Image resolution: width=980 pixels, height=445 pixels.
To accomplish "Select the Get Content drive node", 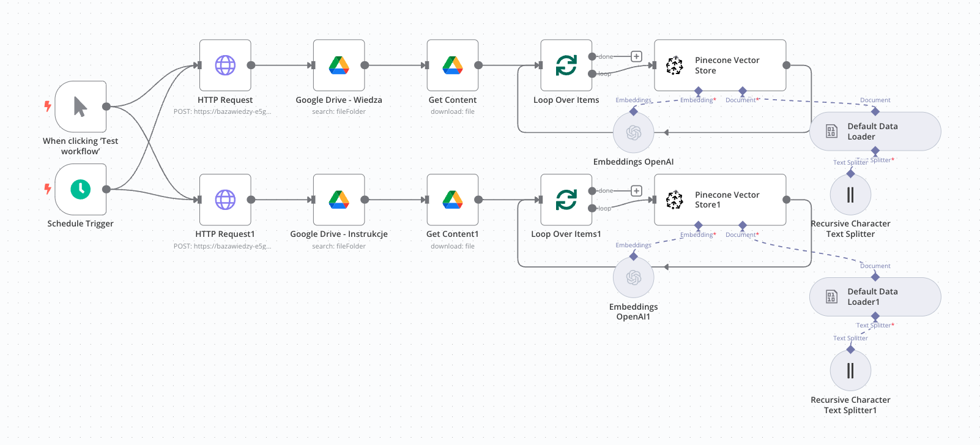I will pos(453,65).
